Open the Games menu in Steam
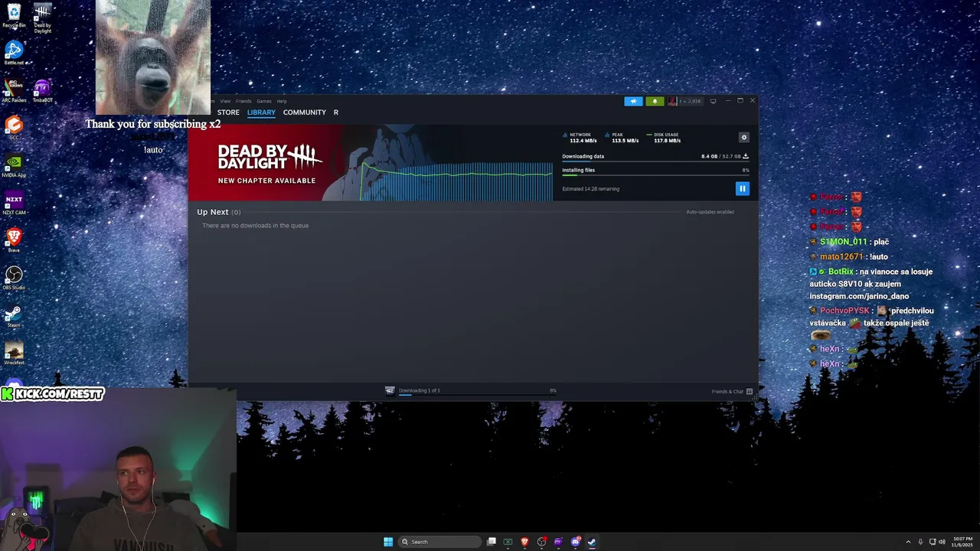Image resolution: width=980 pixels, height=551 pixels. (264, 101)
